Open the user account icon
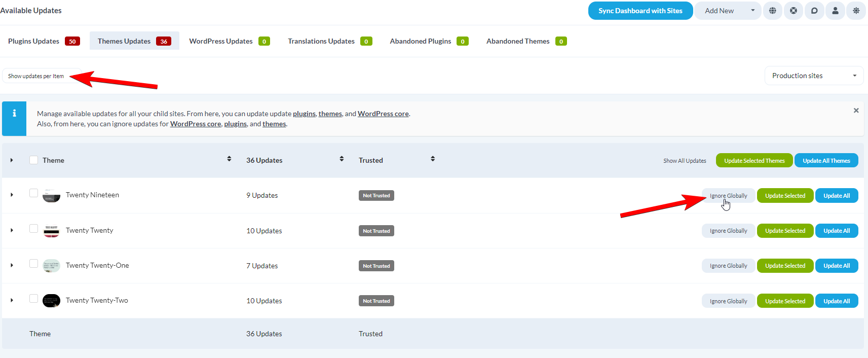Viewport: 868px width, 358px height. click(835, 11)
